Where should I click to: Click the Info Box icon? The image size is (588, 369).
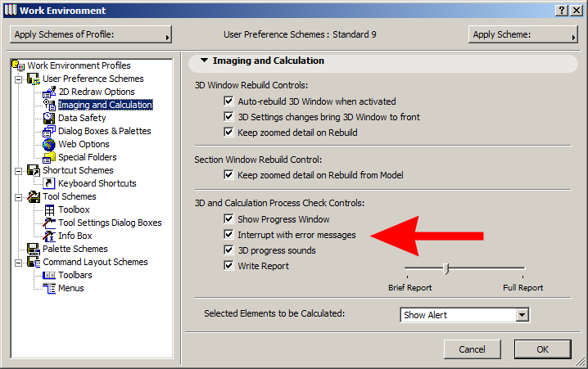click(49, 236)
